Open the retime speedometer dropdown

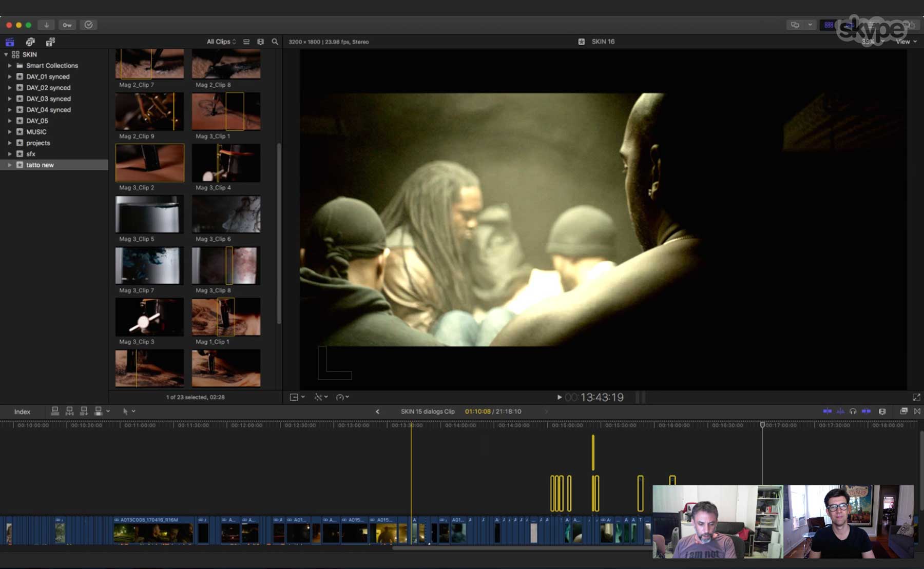(x=342, y=397)
